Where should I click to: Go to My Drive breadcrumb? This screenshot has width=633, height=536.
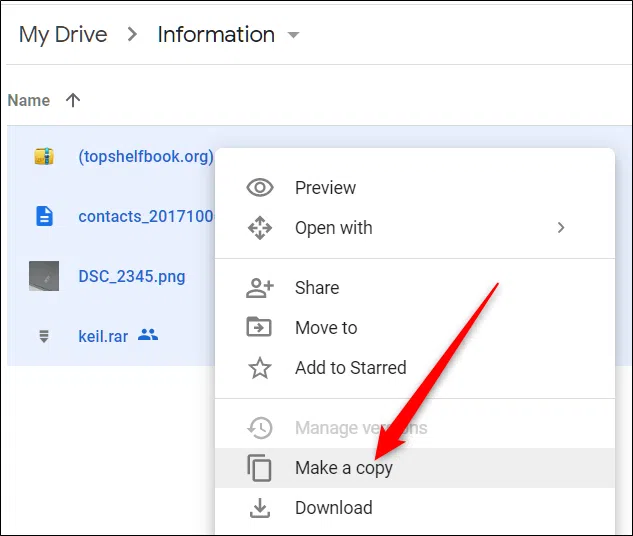coord(61,35)
